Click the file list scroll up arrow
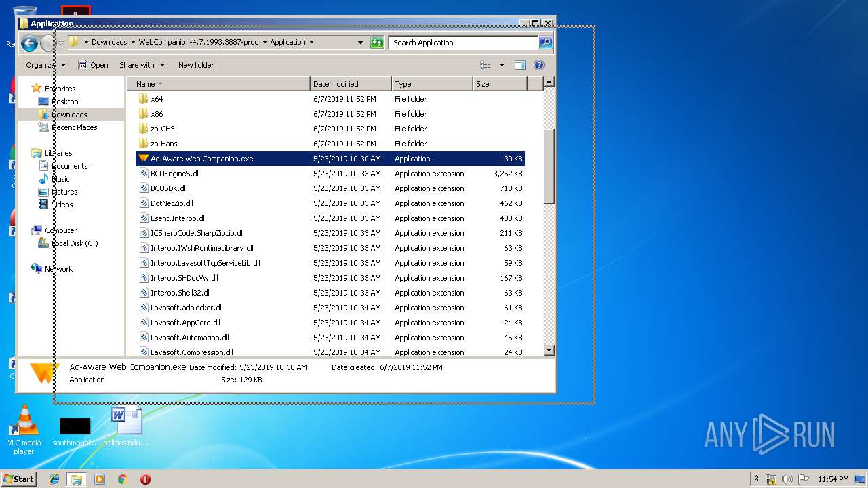The height and width of the screenshot is (488, 868). coord(549,82)
